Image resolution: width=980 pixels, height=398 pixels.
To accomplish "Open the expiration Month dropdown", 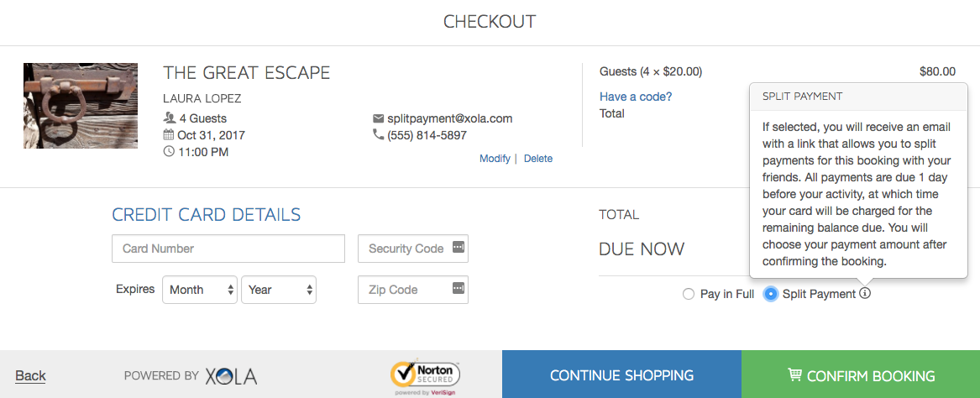I will click(x=200, y=290).
